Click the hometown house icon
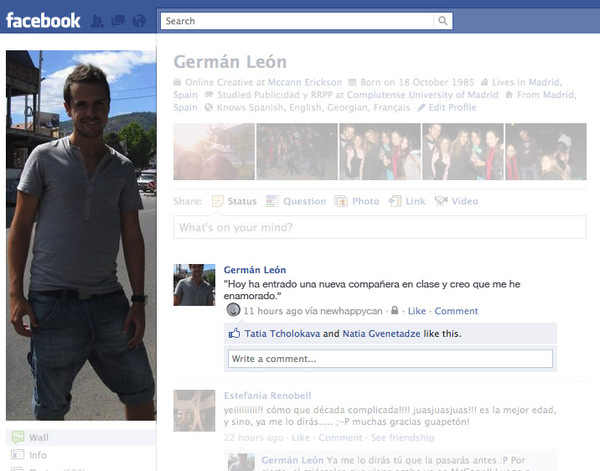Screen dimensions: 600x471 509,95
